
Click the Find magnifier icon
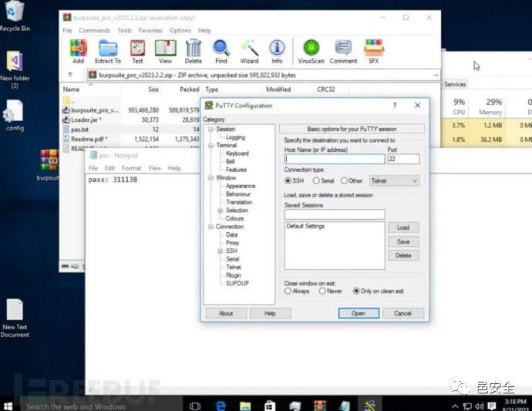[221, 51]
